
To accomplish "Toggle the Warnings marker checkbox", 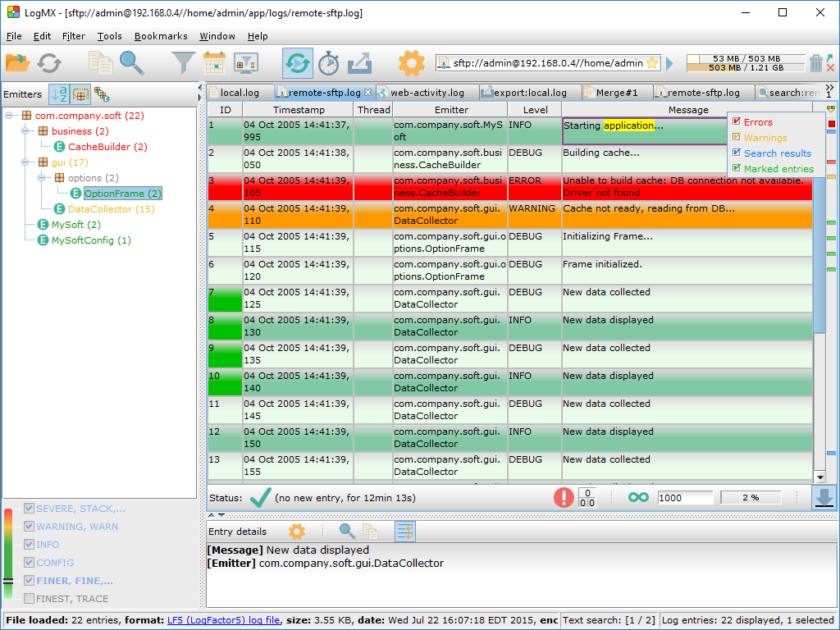I will point(737,137).
